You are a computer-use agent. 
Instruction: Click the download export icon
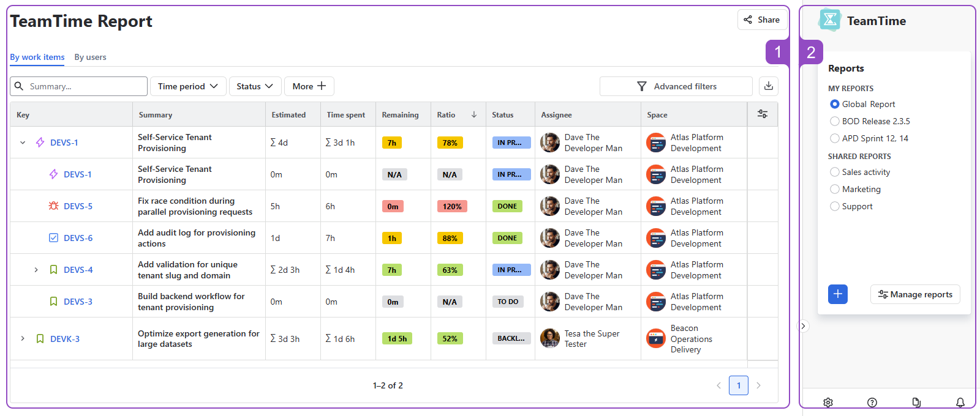pyautogui.click(x=769, y=86)
